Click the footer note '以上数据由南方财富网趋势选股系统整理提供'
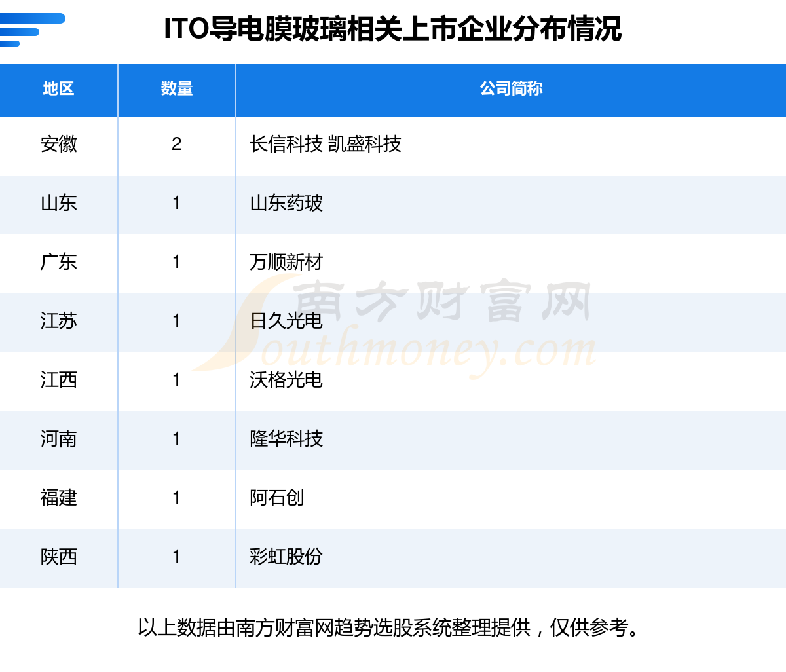 click(334, 627)
